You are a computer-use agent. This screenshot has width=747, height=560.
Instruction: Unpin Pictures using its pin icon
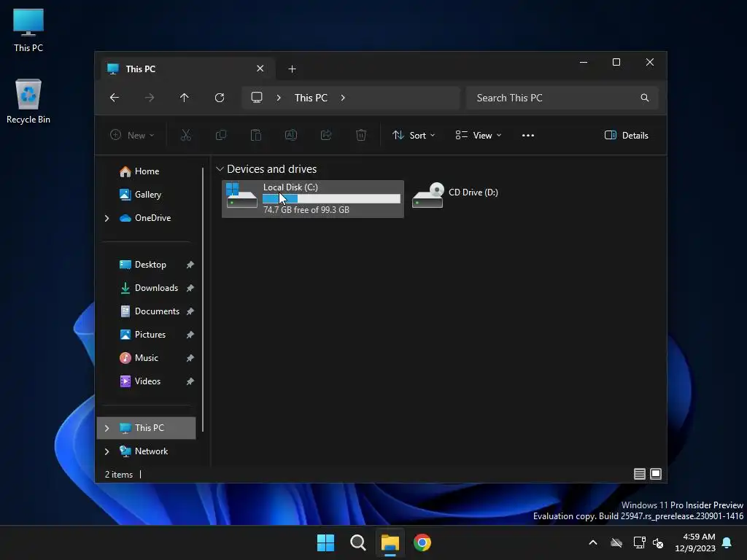(190, 335)
